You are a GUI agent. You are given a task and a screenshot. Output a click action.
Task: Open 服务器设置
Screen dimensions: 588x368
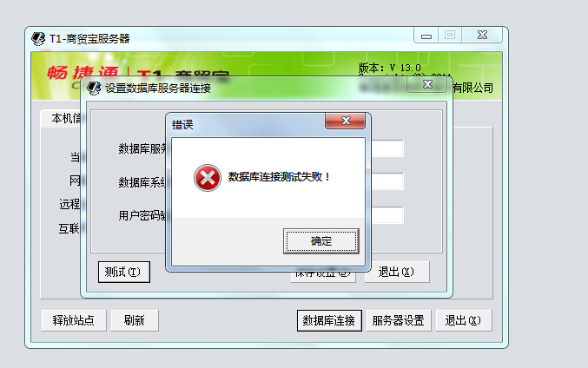point(399,320)
